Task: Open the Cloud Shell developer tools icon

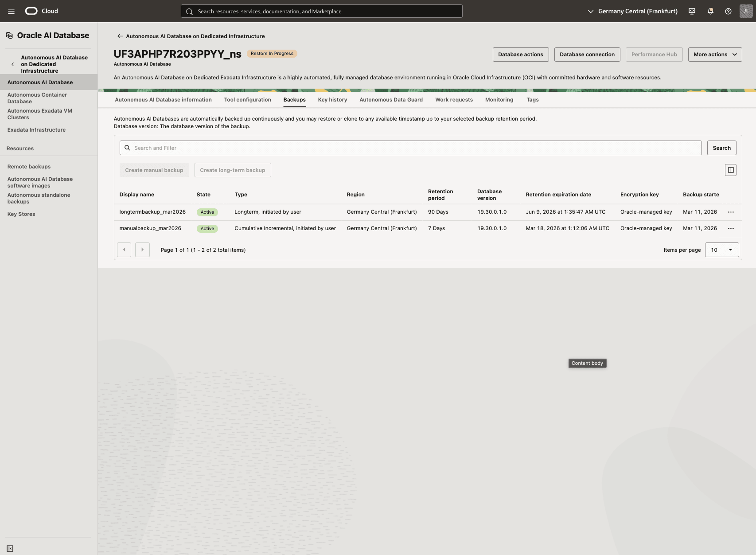Action: (x=692, y=12)
